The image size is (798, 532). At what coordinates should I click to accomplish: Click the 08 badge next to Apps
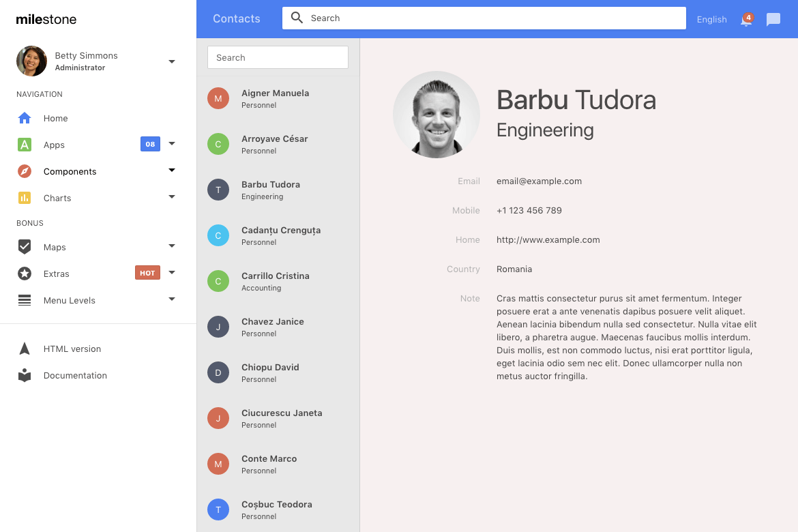[150, 144]
